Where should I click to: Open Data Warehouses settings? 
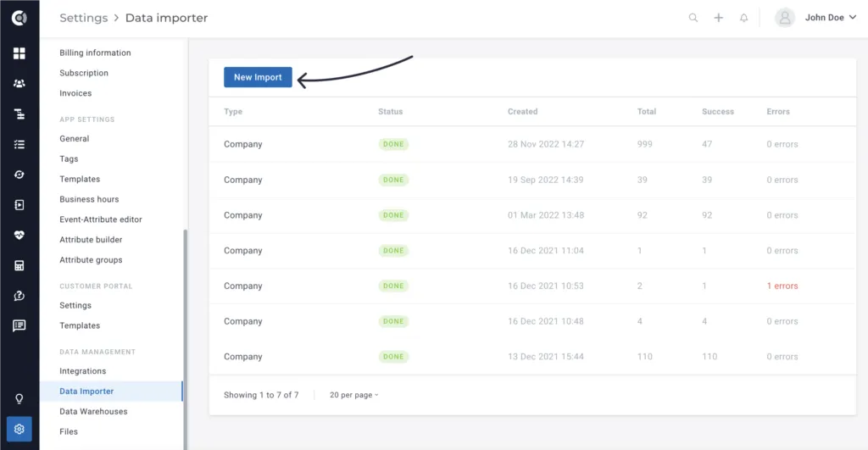[93, 411]
